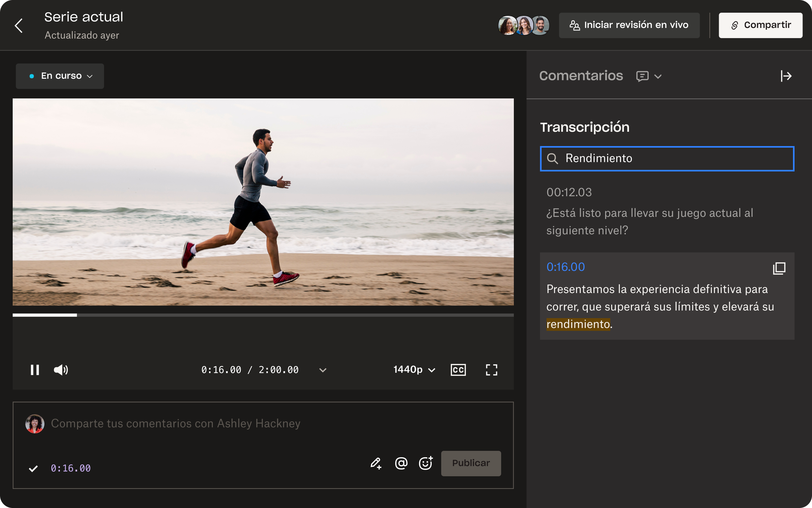The image size is (812, 508).
Task: Click the 0:16.00 / 2:00.00 timecode display
Action: click(250, 370)
